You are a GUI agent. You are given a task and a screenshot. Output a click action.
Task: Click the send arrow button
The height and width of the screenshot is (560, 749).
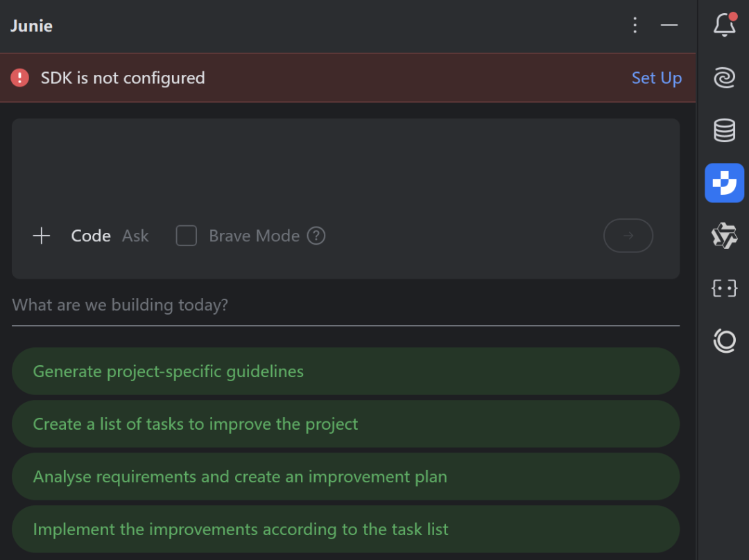[628, 236]
